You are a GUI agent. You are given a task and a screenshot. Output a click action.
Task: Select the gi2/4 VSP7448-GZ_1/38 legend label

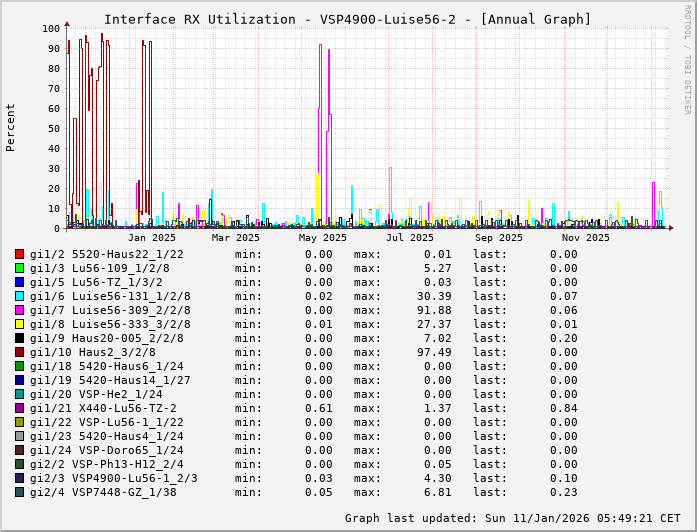103,492
